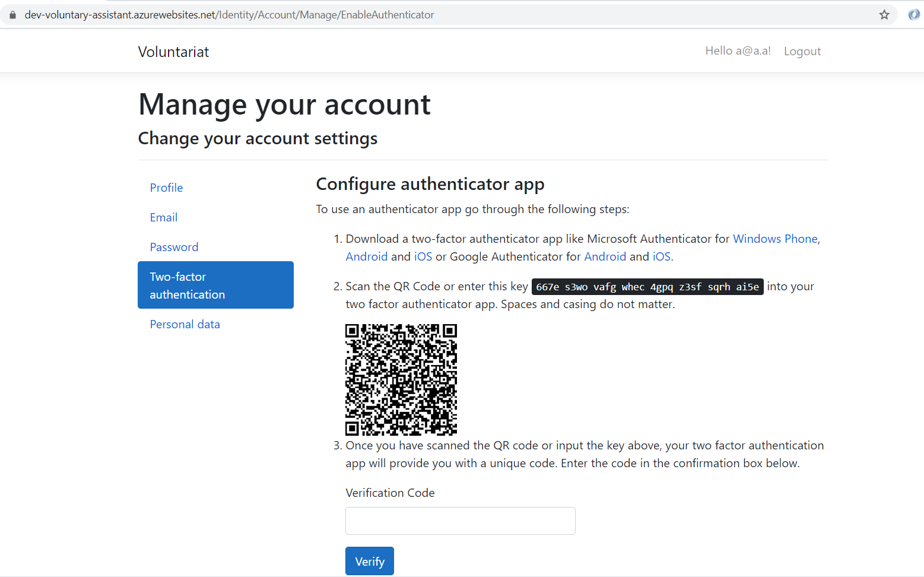Screen dimensions: 924x577
Task: Click the Manage your account heading
Action: 284,104
